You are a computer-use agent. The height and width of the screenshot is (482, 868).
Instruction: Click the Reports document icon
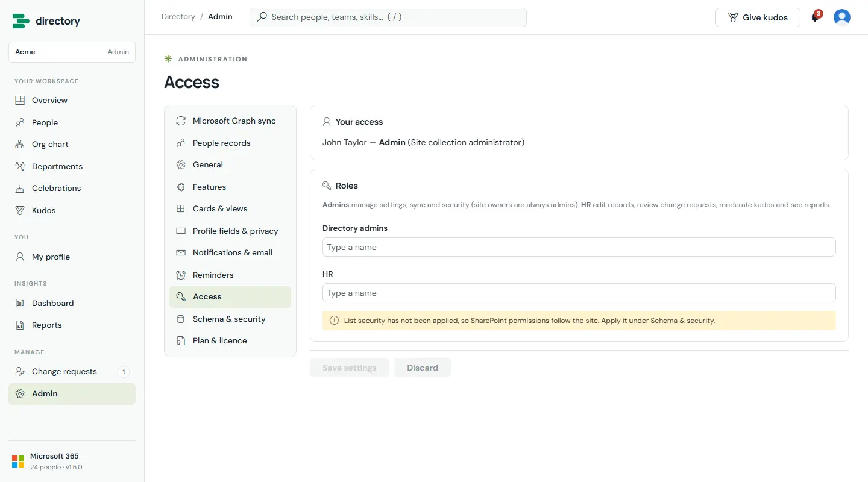(x=20, y=325)
